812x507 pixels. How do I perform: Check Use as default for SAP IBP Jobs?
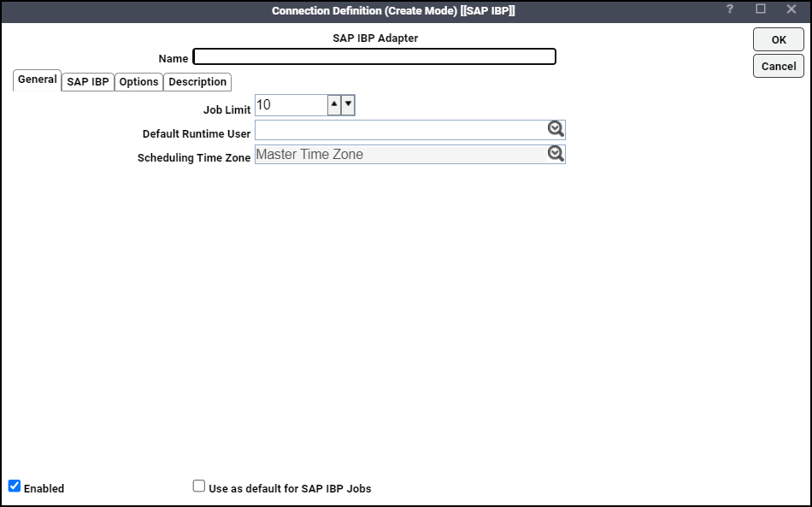199,486
